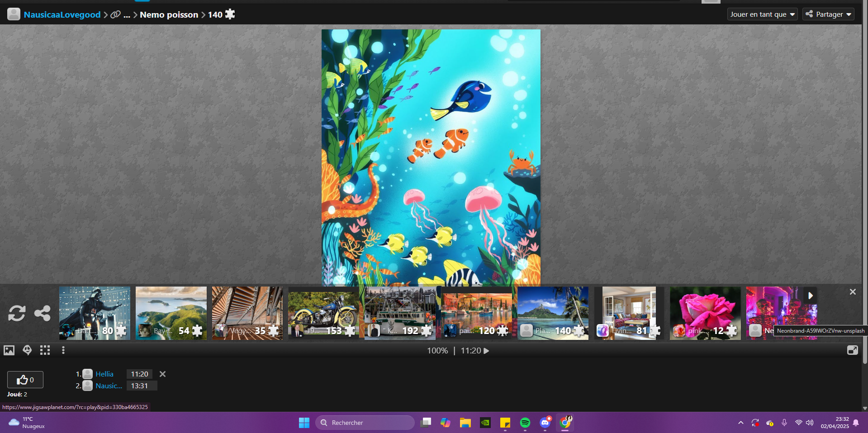The image size is (868, 433).
Task: Open the 35-piece wooden blinds puzzle
Action: point(247,313)
